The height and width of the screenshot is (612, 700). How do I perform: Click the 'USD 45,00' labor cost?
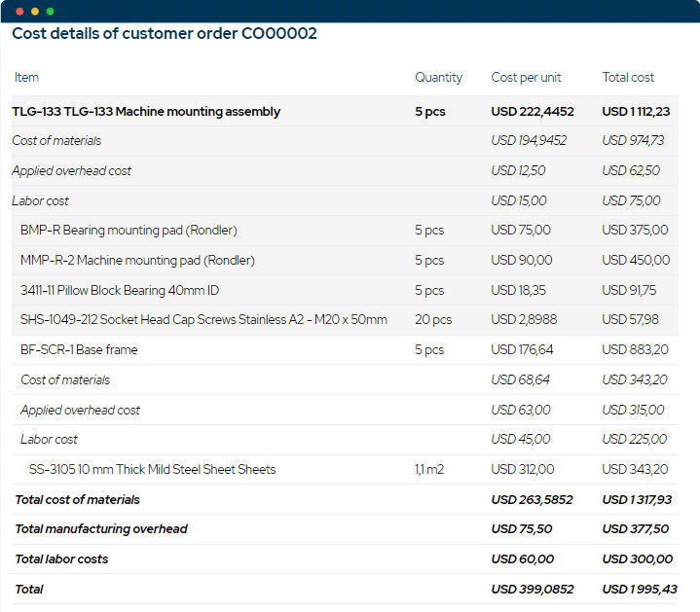(521, 440)
